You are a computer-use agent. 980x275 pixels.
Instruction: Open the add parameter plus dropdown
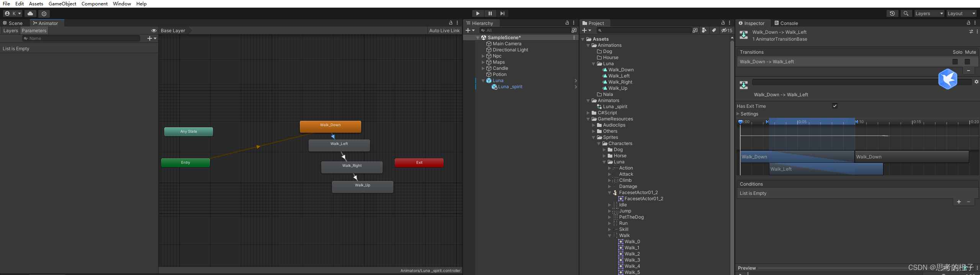[x=152, y=38]
